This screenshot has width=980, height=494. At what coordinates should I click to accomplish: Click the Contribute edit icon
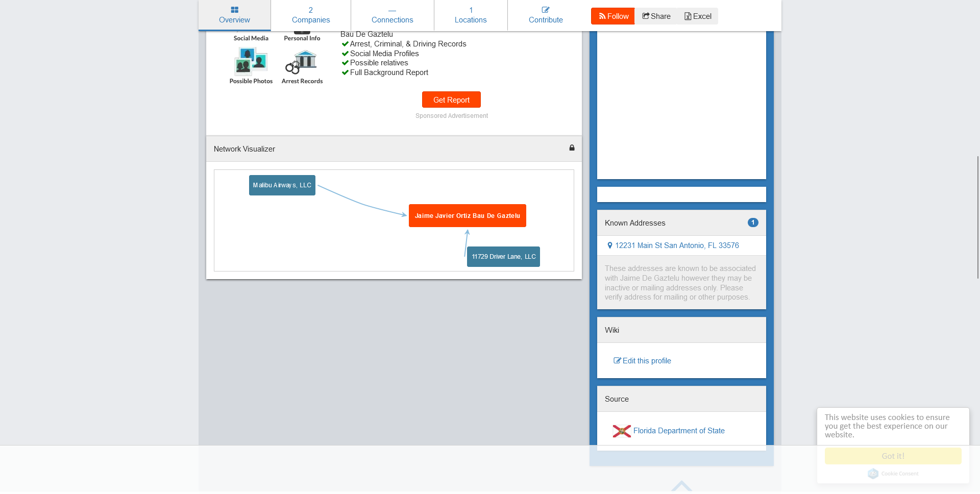click(x=546, y=10)
